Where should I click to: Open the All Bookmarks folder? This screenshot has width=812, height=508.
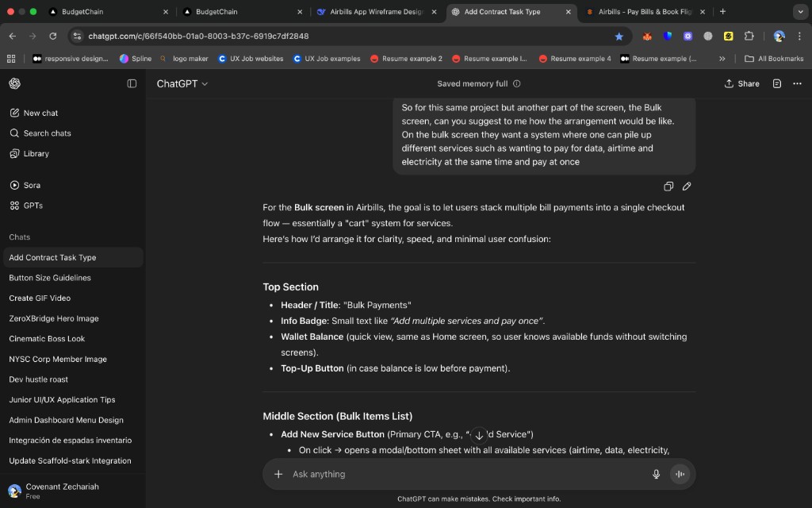[774, 59]
